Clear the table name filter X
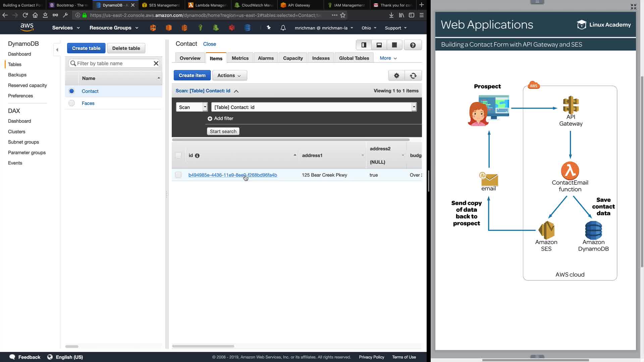Viewport: 644px width, 362px height. pyautogui.click(x=156, y=63)
